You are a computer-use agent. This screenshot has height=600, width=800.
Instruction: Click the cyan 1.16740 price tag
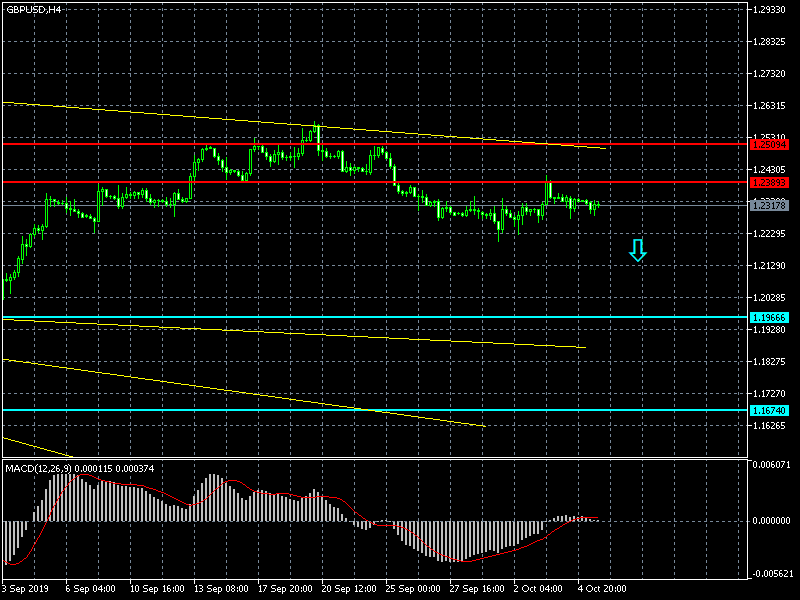click(769, 410)
